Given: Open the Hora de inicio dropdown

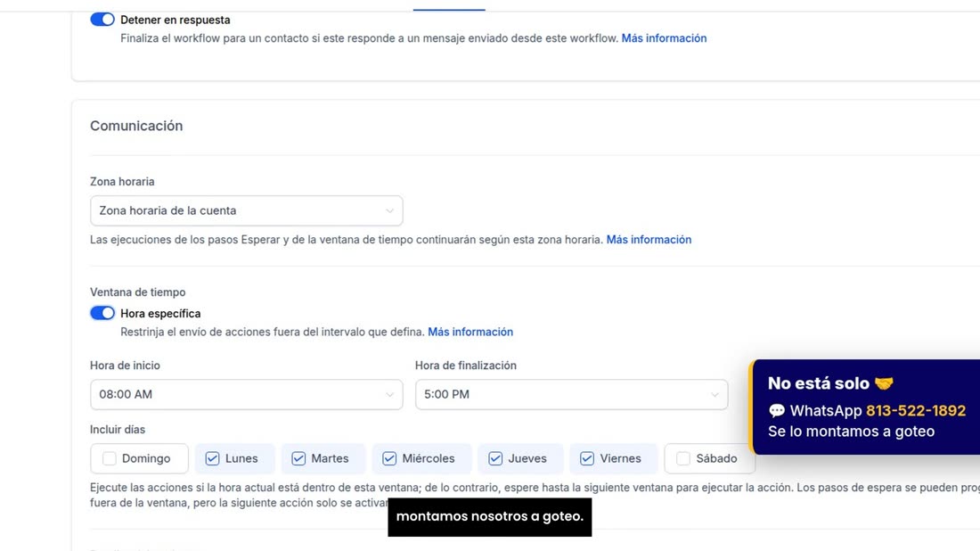Looking at the screenshot, I should (x=246, y=395).
